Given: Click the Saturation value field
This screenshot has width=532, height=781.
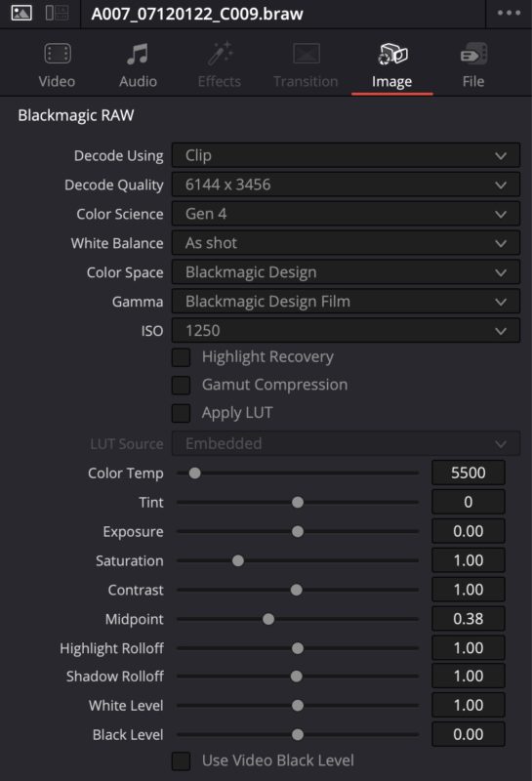Looking at the screenshot, I should [469, 560].
